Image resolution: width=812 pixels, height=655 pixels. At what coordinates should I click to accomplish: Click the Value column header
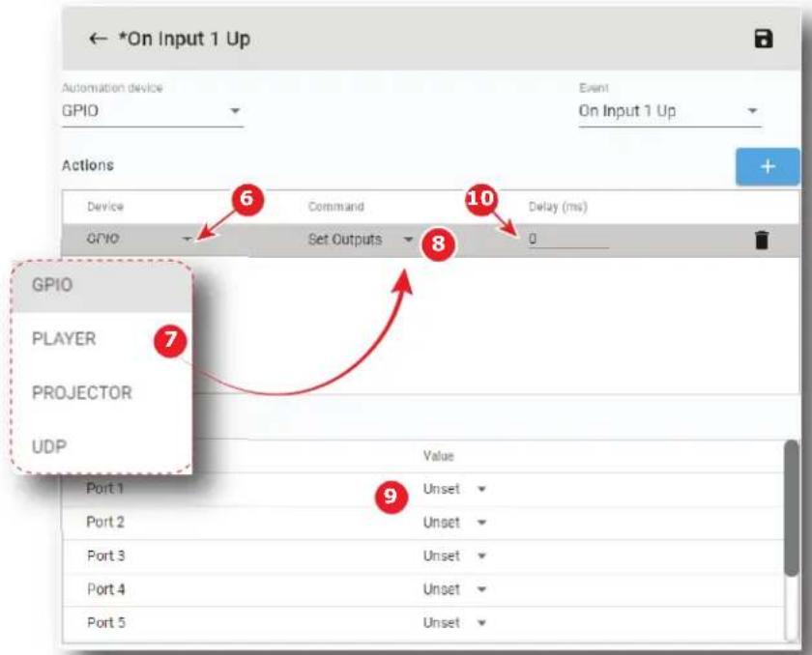[438, 456]
